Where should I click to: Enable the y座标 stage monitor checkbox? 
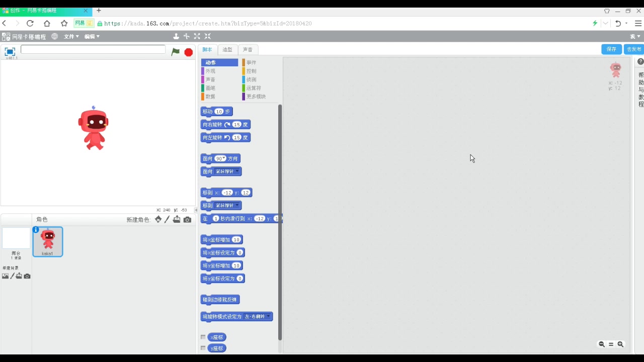(x=203, y=348)
